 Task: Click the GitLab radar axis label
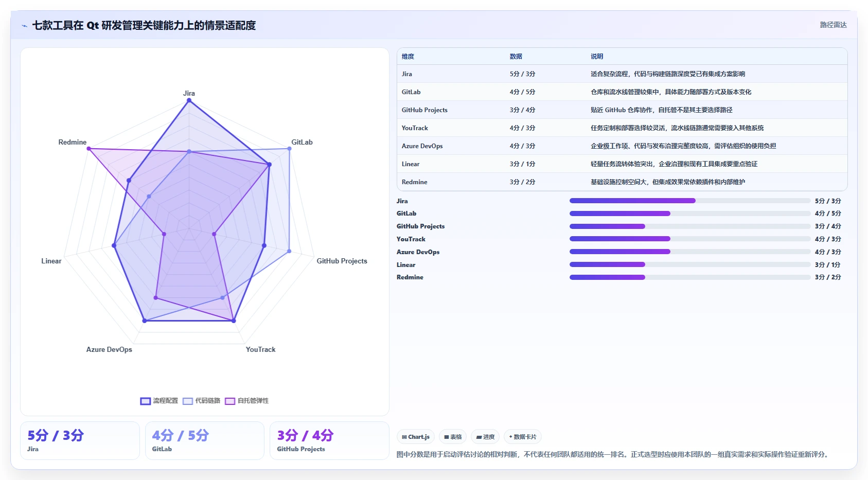coord(302,142)
